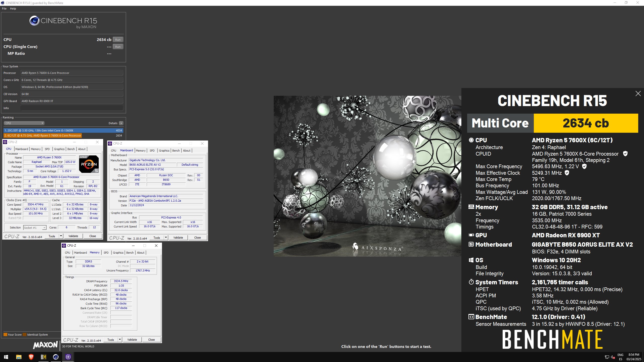The image size is (644, 362).
Task: Click the Aixsponza rendered scene image
Action: (x=368, y=176)
